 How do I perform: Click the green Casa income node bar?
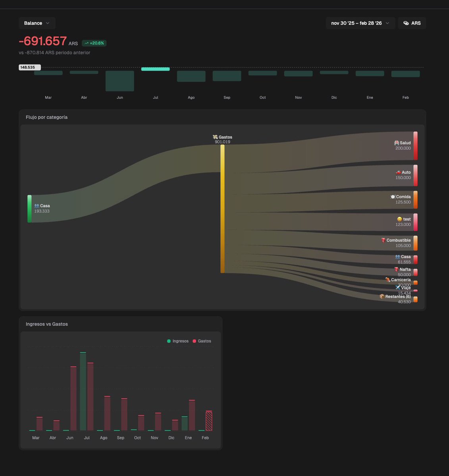(29, 209)
